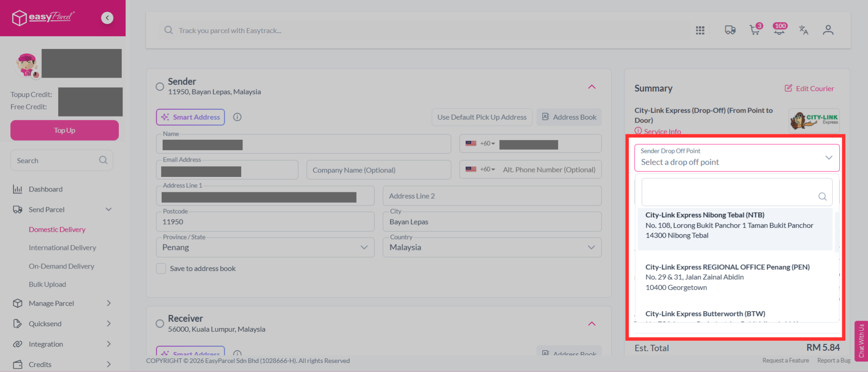Select City-Link Express Butterworth (BTW)
The width and height of the screenshot is (868, 372).
[735, 315]
